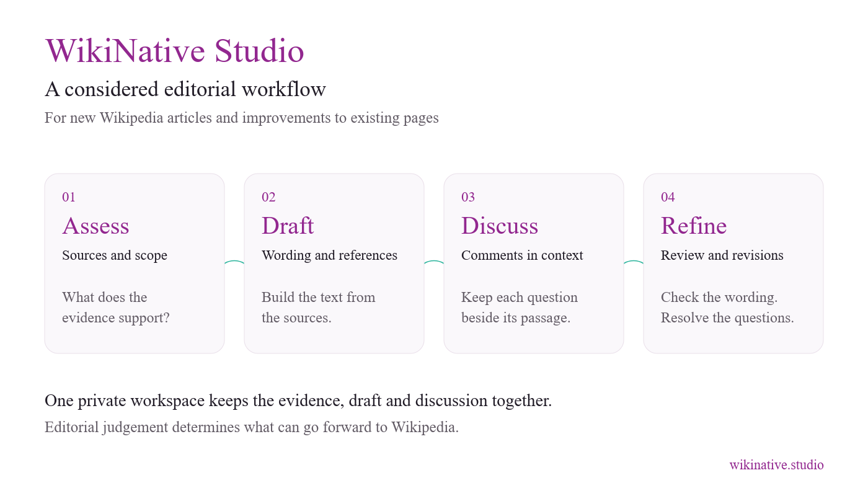Image resolution: width=868 pixels, height=496 pixels.
Task: Select the Draft heading
Action: click(x=288, y=226)
